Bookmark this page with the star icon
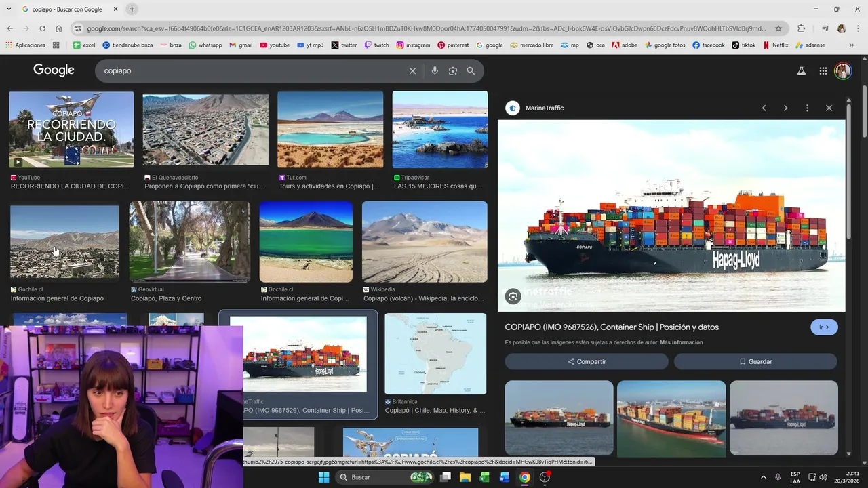 tap(778, 28)
